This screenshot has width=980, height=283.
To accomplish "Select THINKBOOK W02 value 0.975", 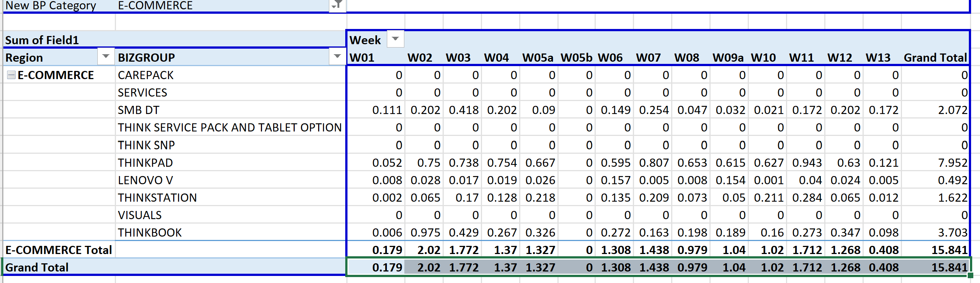I will click(x=425, y=232).
